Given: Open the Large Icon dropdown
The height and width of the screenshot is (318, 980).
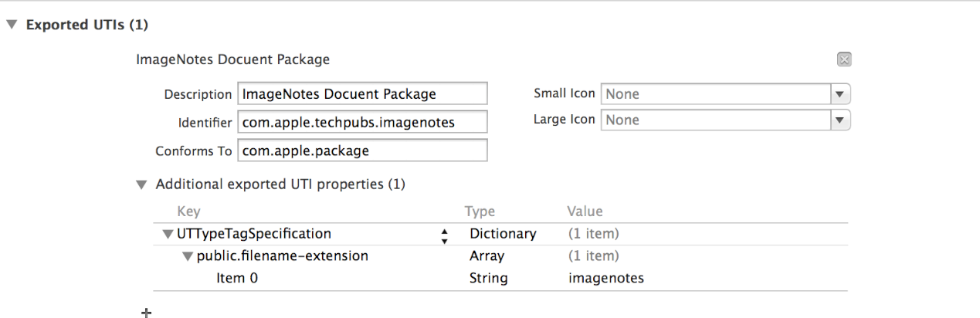Looking at the screenshot, I should click(x=840, y=120).
